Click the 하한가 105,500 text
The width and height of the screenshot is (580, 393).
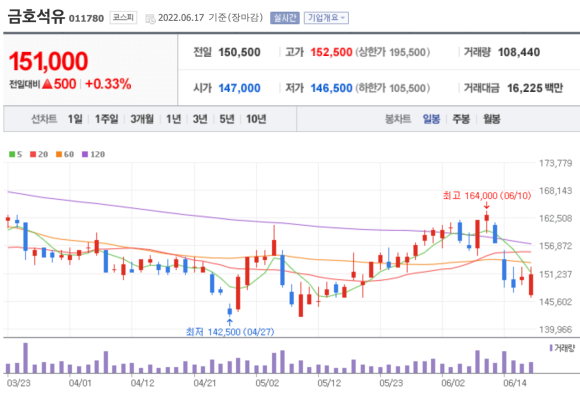tap(392, 88)
